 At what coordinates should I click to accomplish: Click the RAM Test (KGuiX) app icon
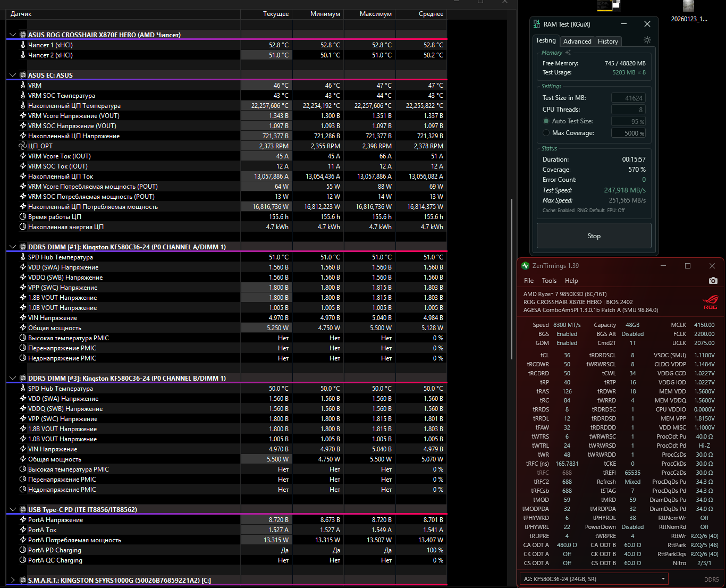point(536,24)
